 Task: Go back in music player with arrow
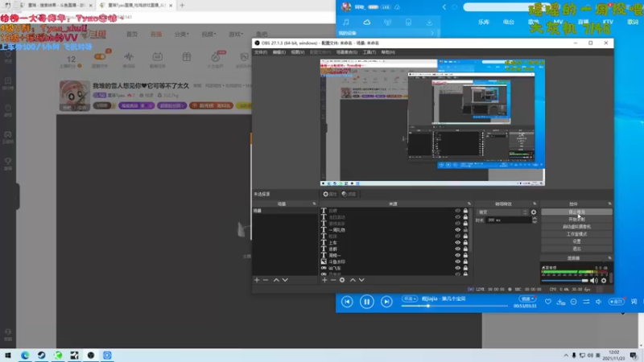point(444,7)
